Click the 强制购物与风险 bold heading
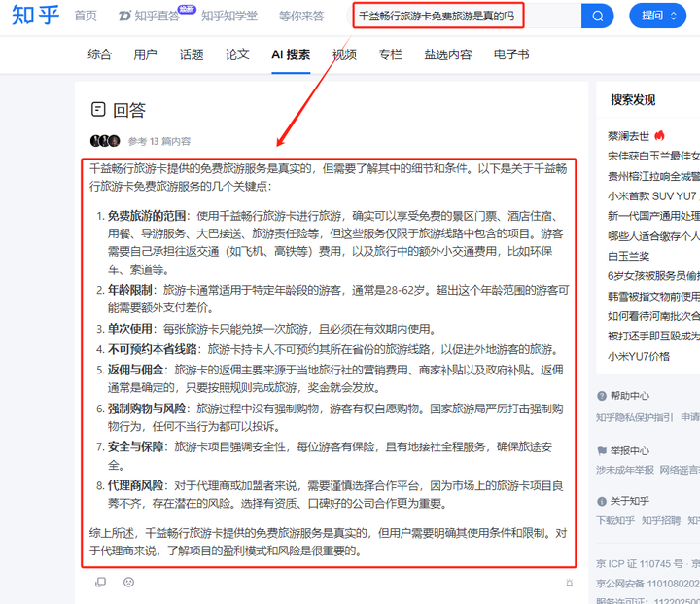The image size is (700, 604). click(147, 409)
